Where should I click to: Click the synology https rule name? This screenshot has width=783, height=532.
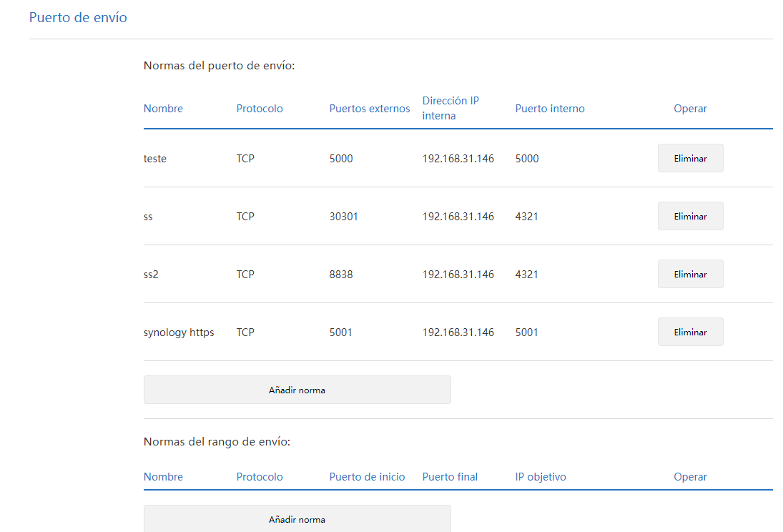pyautogui.click(x=179, y=332)
